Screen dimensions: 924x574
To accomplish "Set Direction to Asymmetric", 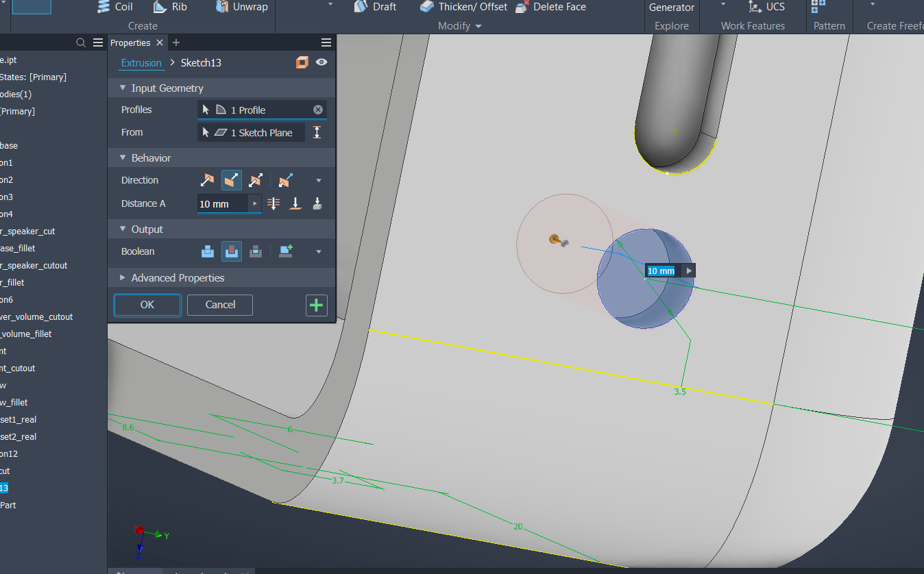I will click(x=286, y=180).
